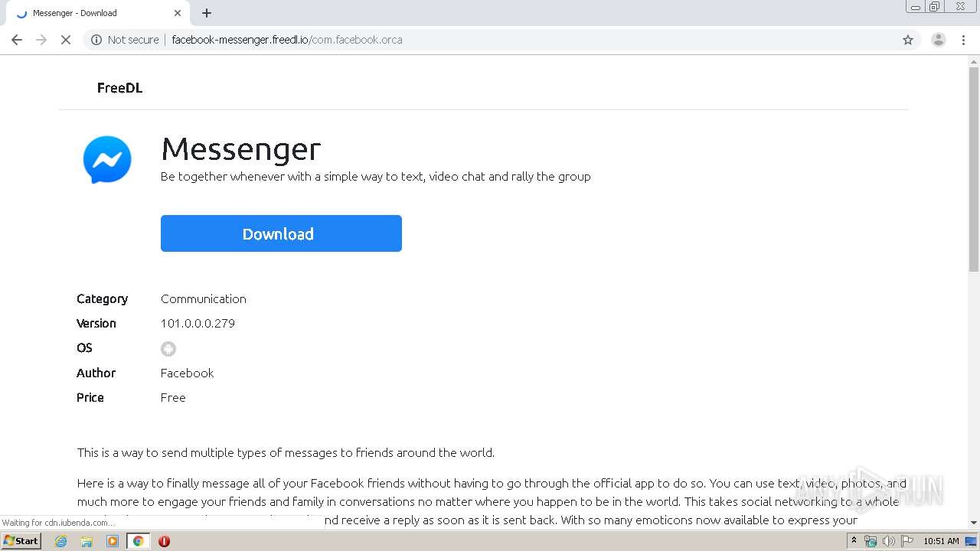The height and width of the screenshot is (551, 980).
Task: Click the volume speaker tray icon
Action: point(888,541)
